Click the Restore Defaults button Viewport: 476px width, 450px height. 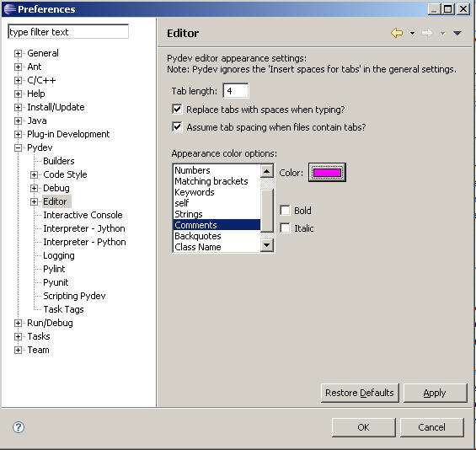click(360, 393)
